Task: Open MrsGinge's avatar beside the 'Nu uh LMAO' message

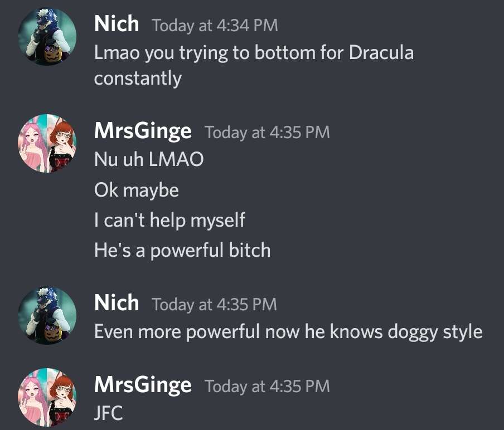Action: (x=47, y=143)
